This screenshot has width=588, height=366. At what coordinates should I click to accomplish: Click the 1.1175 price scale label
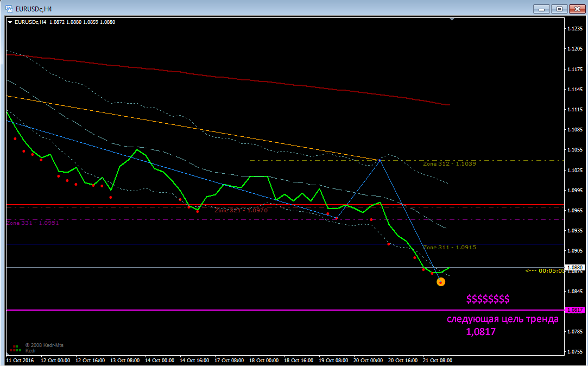[x=575, y=69]
